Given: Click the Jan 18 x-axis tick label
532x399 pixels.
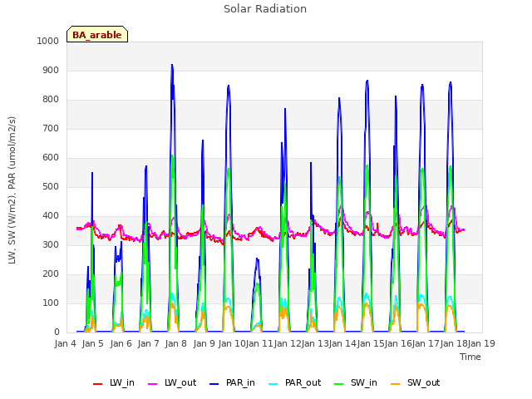Looking at the screenshot, I should point(454,343).
